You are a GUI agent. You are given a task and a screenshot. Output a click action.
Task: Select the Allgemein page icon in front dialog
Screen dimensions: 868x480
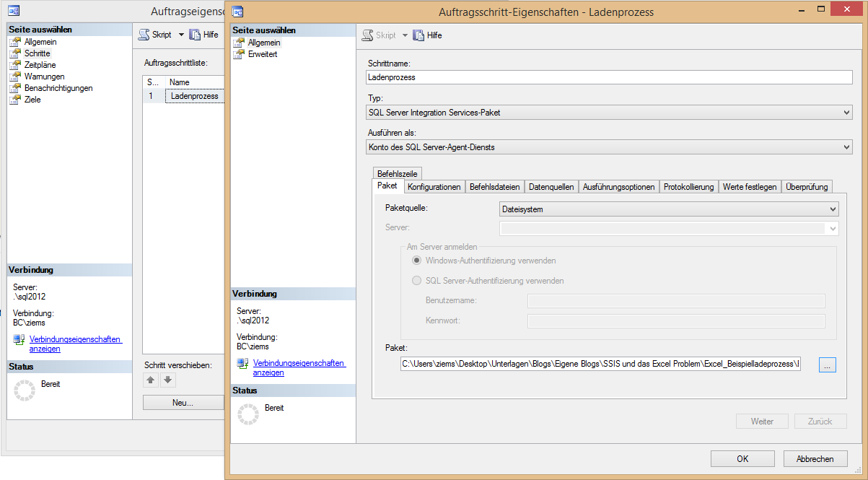click(x=239, y=43)
